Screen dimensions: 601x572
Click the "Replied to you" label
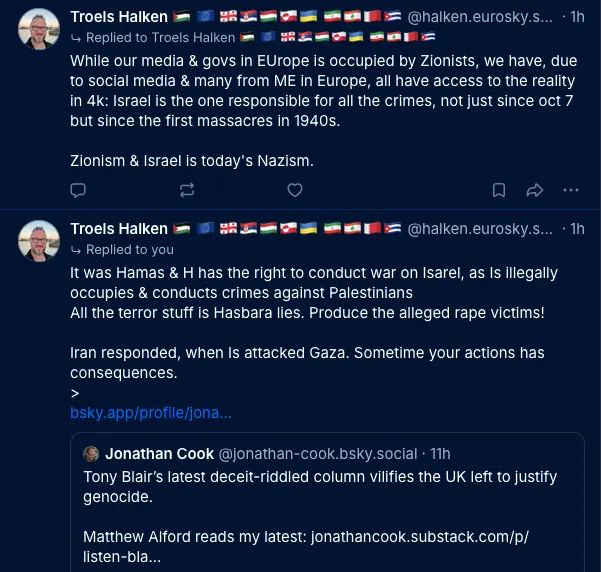[x=129, y=249]
